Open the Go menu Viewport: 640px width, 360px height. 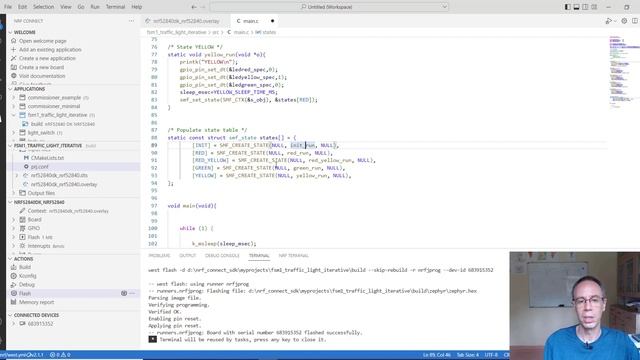click(x=81, y=7)
